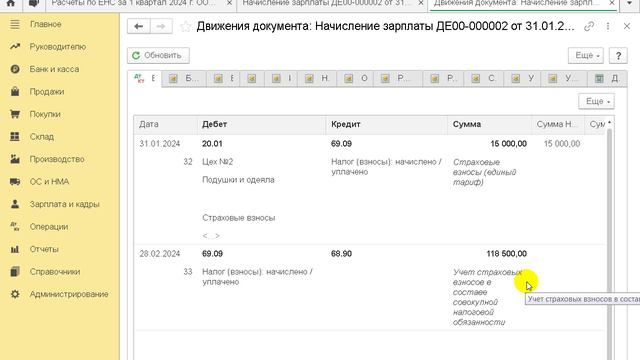Select debit account 69.09 in second row
The width and height of the screenshot is (640, 360).
(212, 254)
